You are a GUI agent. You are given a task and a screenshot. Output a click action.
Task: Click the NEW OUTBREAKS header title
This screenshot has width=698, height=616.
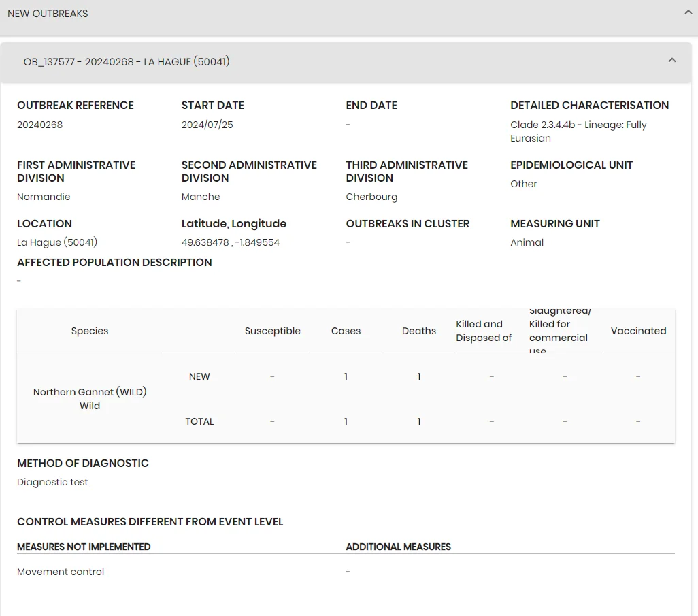(48, 14)
